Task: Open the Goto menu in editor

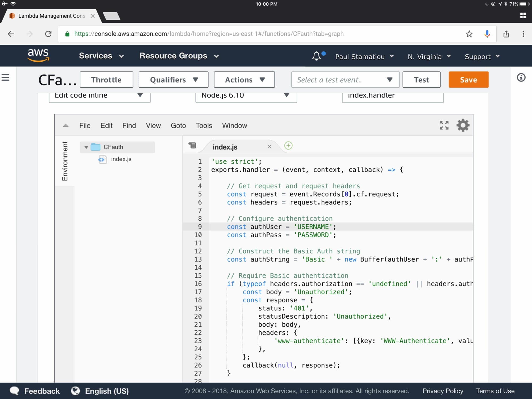Action: pos(178,126)
